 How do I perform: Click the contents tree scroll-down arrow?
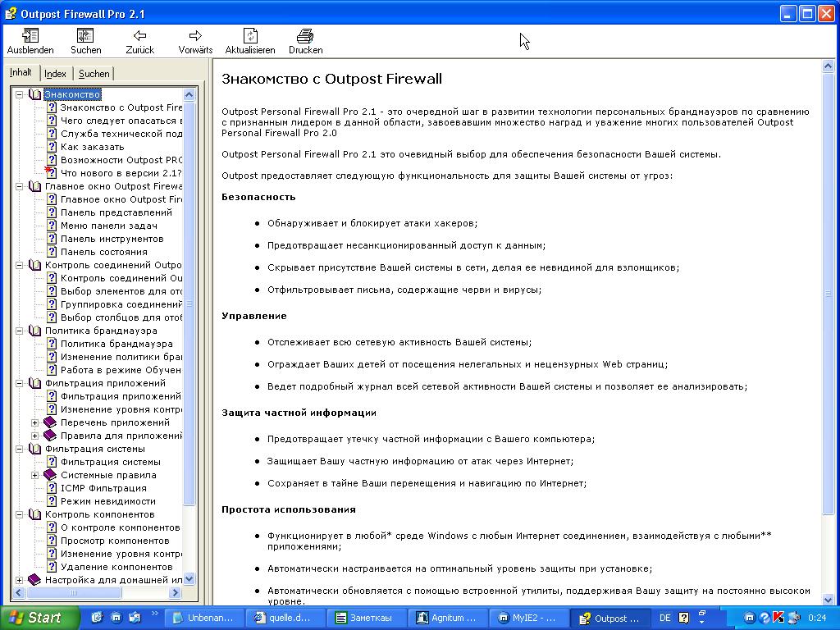(x=189, y=579)
